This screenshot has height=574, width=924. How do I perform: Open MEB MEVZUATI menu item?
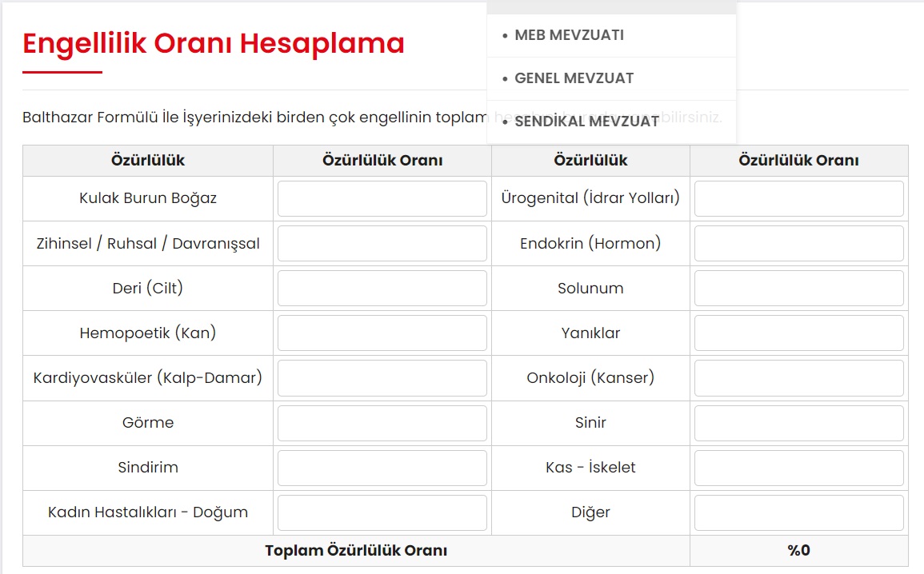coord(569,35)
